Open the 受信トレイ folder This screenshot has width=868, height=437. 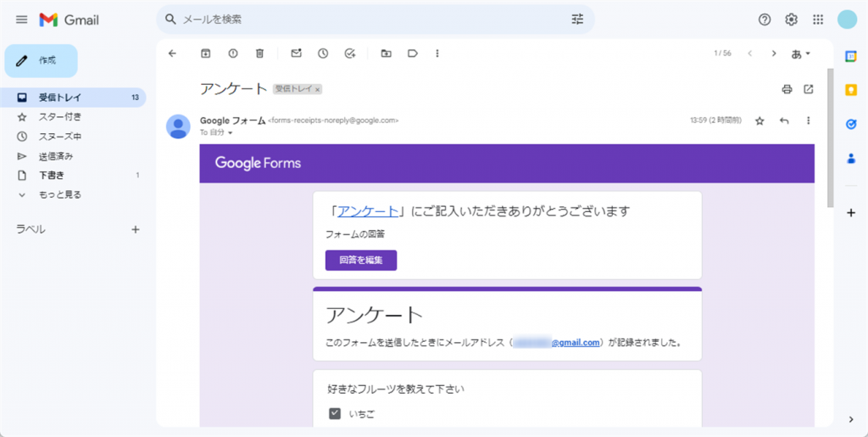click(59, 98)
